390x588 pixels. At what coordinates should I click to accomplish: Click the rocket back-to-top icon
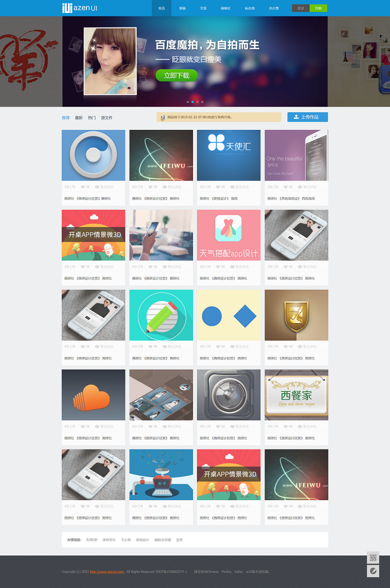pyautogui.click(x=373, y=571)
